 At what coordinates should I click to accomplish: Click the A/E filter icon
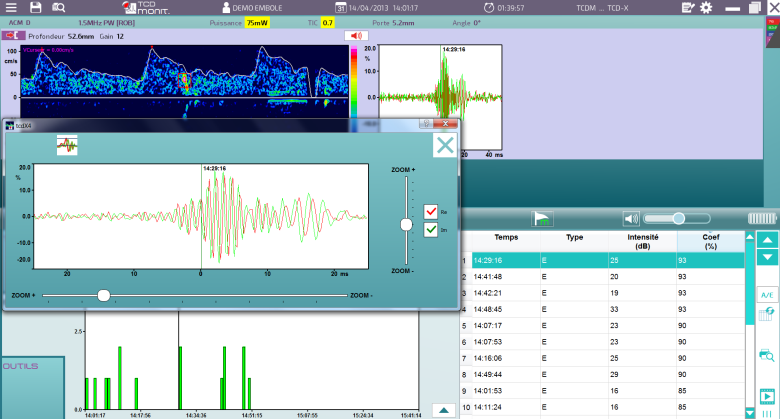coord(766,296)
